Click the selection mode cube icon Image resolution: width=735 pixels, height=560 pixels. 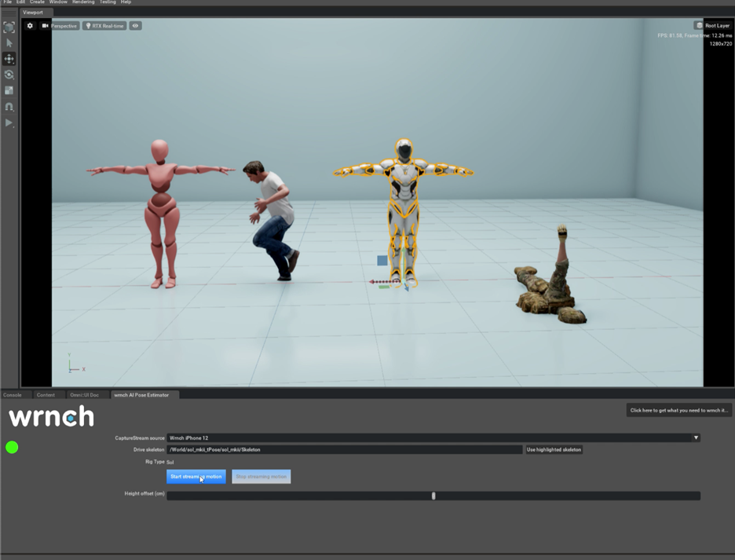[9, 27]
